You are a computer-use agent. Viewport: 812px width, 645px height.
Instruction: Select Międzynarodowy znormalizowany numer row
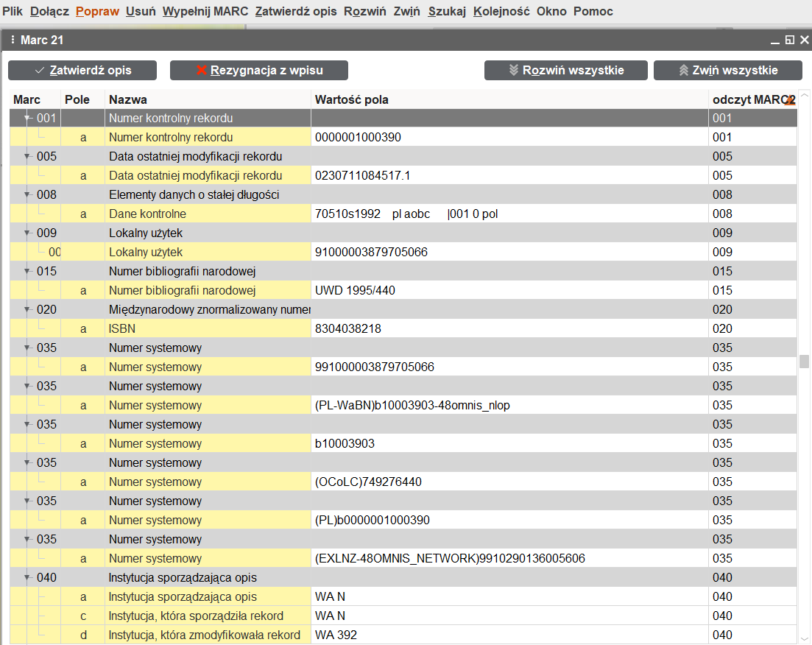(403, 310)
